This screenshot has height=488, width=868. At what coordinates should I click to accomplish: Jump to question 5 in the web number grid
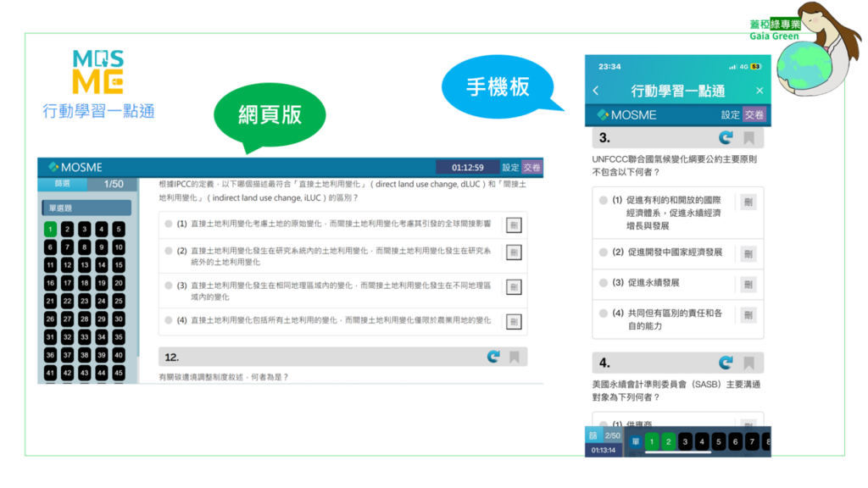pyautogui.click(x=119, y=229)
